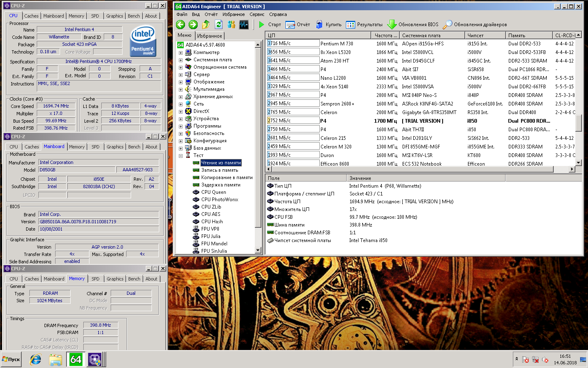Viewport: 588px width, 368px height.
Task: Open the users/favorites toolbar icon
Action: click(232, 25)
